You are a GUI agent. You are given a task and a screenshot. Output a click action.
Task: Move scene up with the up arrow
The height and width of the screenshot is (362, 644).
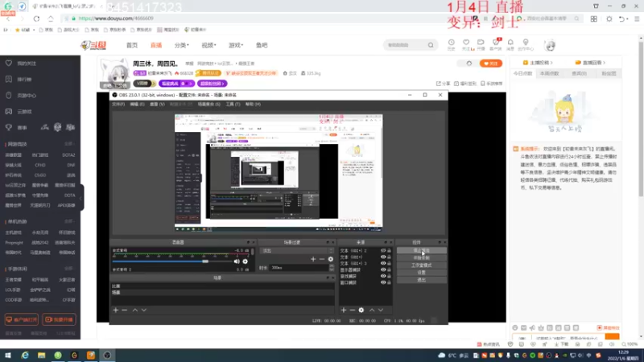coord(134,311)
